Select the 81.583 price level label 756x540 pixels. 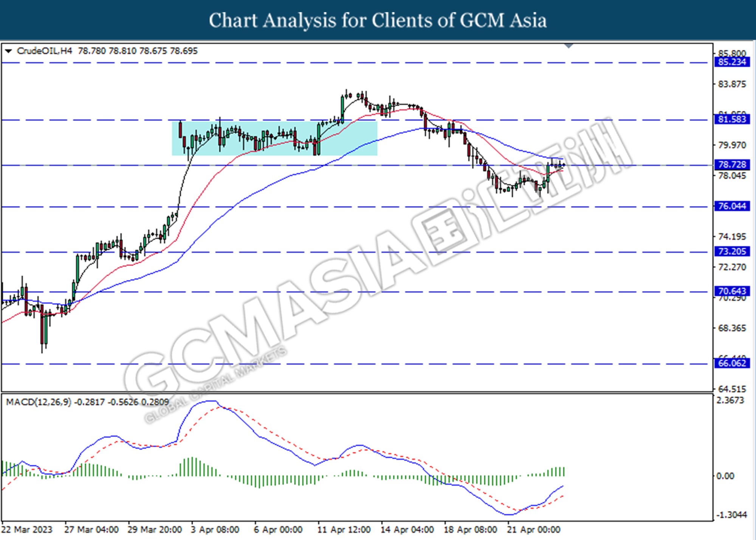click(x=732, y=119)
